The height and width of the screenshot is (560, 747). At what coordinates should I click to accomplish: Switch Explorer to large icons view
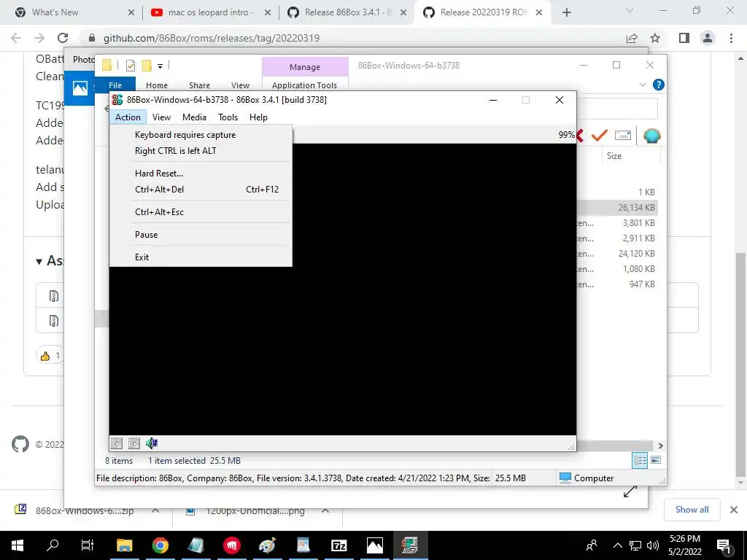[x=656, y=460]
